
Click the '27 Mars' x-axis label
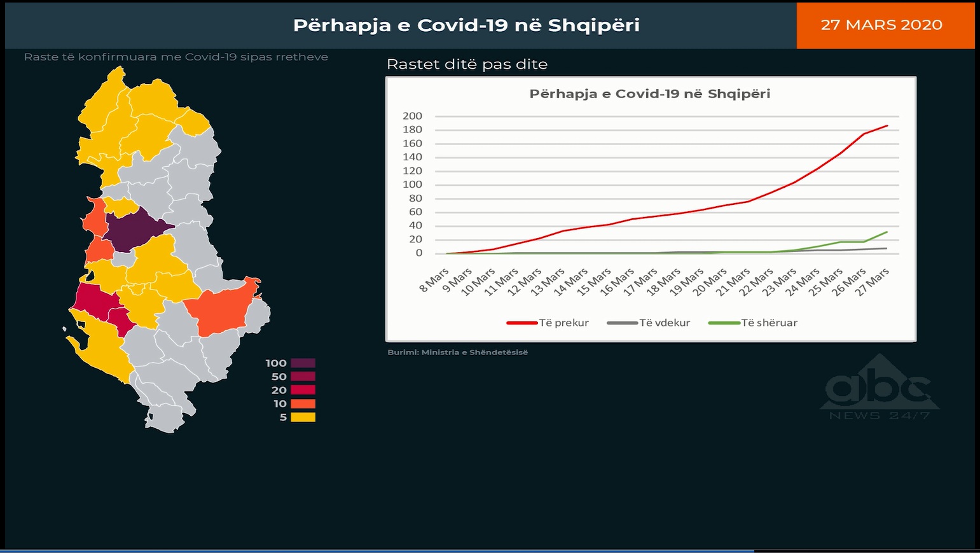[872, 282]
